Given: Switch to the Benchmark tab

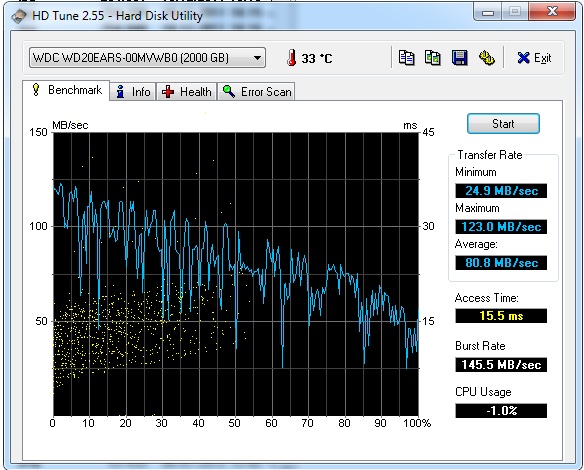Looking at the screenshot, I should point(66,90).
